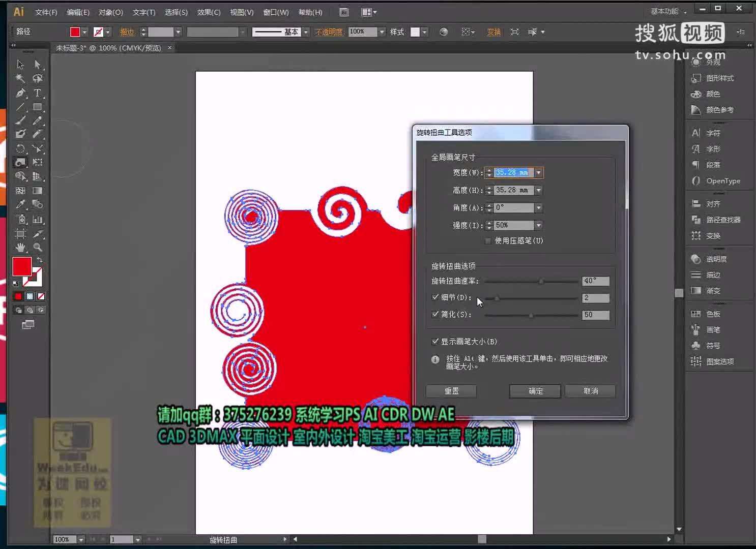Click the 确定 (OK) button

coord(535,391)
